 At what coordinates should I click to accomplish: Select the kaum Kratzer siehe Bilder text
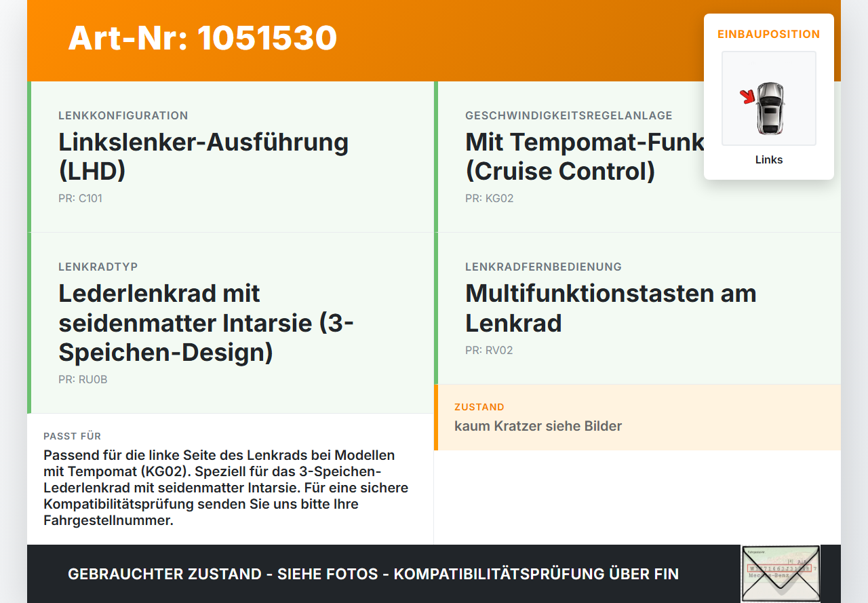coord(538,426)
